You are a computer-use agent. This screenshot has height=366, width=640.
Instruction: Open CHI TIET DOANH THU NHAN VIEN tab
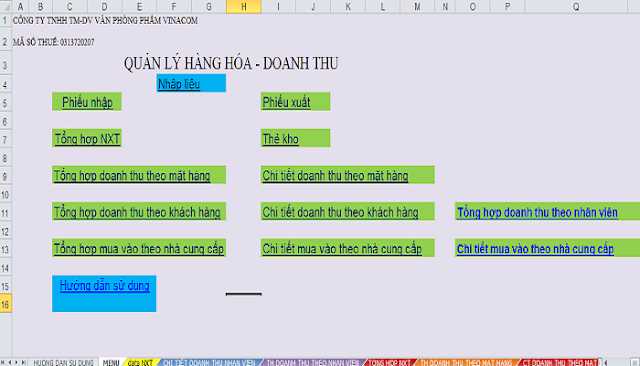pyautogui.click(x=209, y=362)
